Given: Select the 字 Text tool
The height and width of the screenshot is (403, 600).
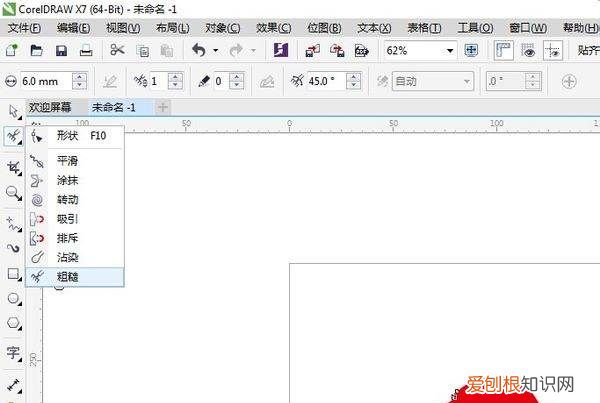Looking at the screenshot, I should click(13, 352).
